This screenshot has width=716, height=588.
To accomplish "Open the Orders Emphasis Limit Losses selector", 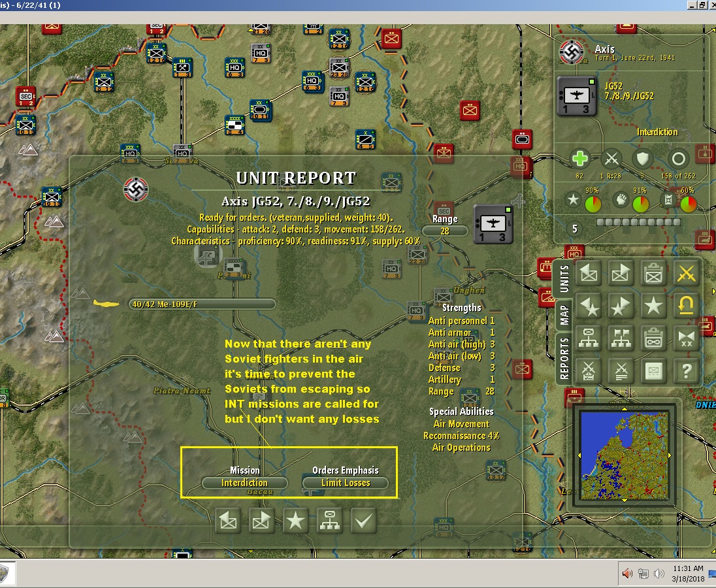I will pyautogui.click(x=345, y=483).
